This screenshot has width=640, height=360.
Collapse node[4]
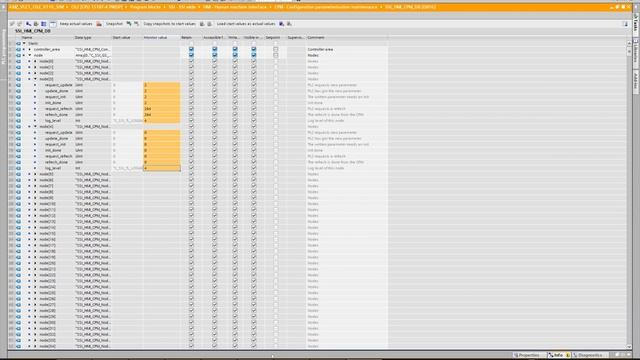click(x=35, y=127)
